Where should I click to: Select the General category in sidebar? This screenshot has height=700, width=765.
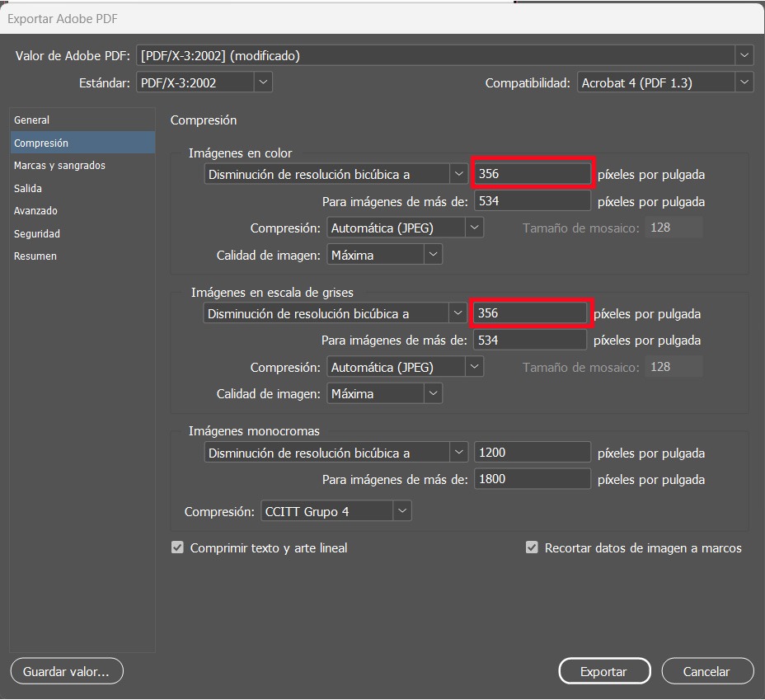pos(32,120)
